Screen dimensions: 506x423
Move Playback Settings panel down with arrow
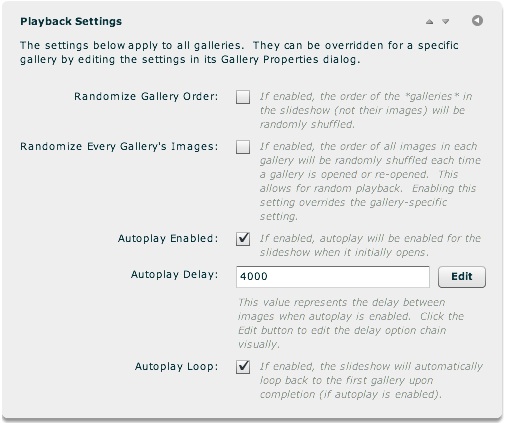coord(446,22)
